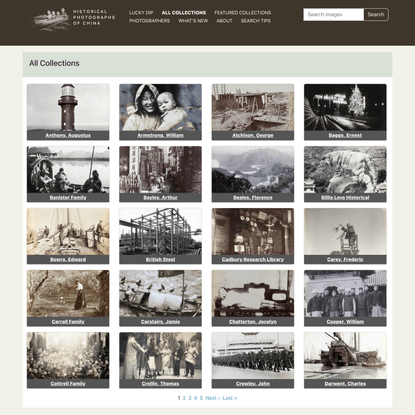Click the Cottrell Family caption link
Image resolution: width=415 pixels, height=415 pixels.
coord(68,384)
